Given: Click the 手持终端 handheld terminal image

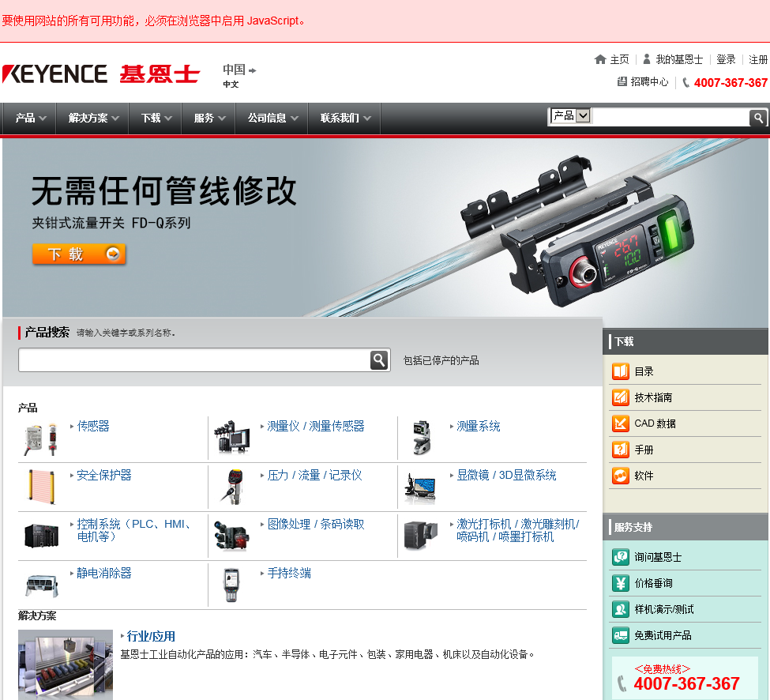Looking at the screenshot, I should (x=231, y=585).
